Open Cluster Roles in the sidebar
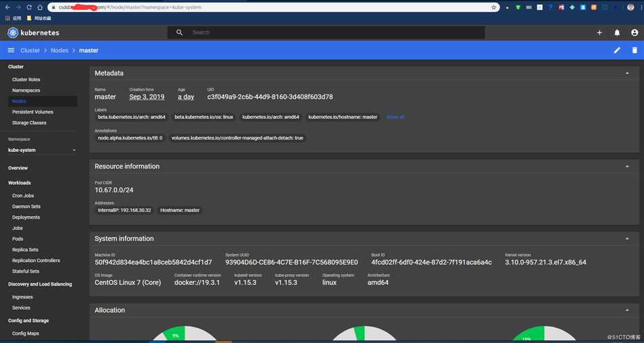Image resolution: width=644 pixels, height=343 pixels. click(26, 80)
